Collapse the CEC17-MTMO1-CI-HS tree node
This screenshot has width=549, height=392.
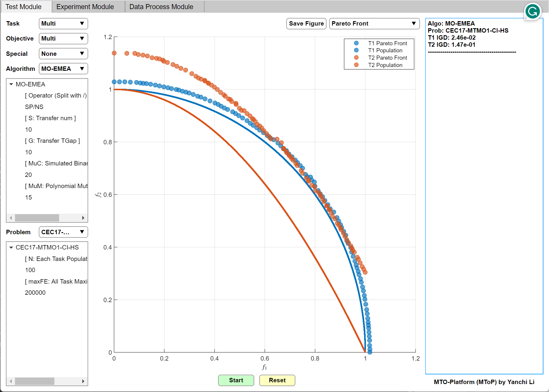coord(11,247)
